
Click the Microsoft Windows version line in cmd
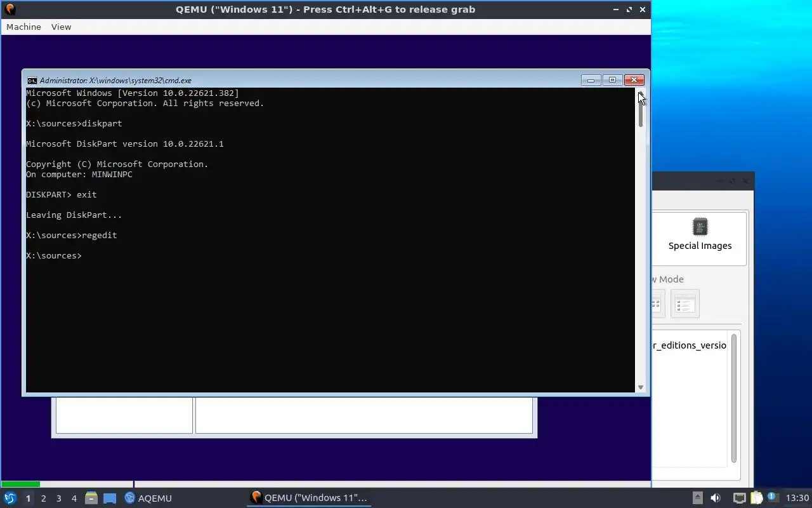coord(133,93)
